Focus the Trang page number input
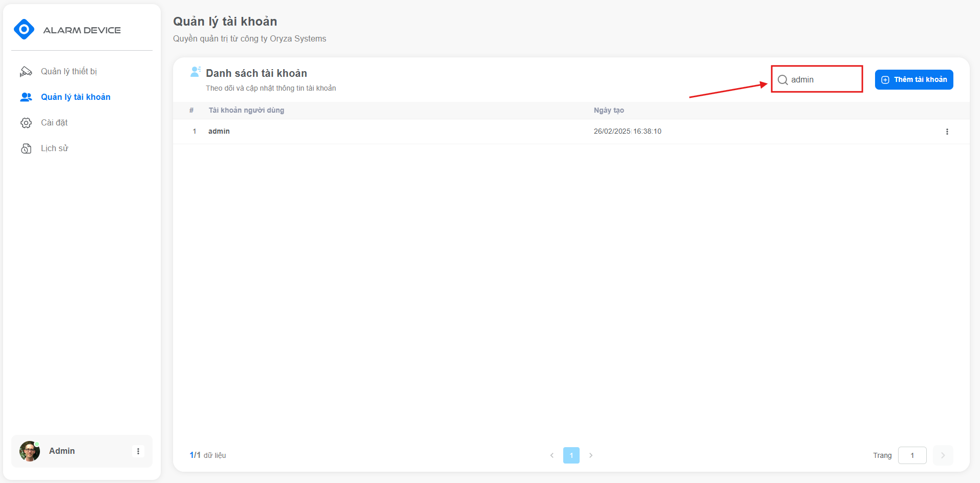980x483 pixels. point(912,455)
